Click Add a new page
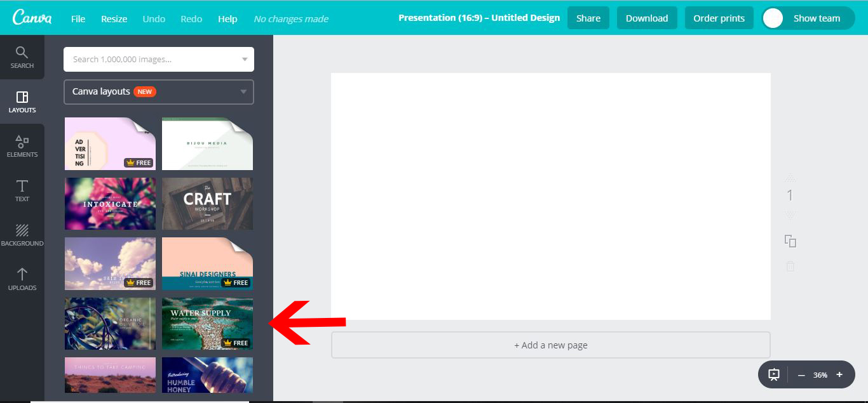The image size is (868, 403). (x=550, y=345)
